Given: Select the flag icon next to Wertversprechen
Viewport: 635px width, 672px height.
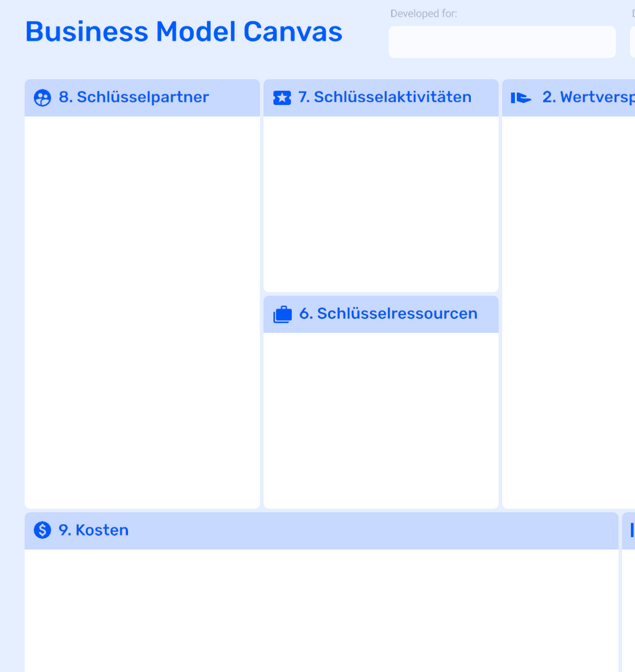Looking at the screenshot, I should [520, 98].
